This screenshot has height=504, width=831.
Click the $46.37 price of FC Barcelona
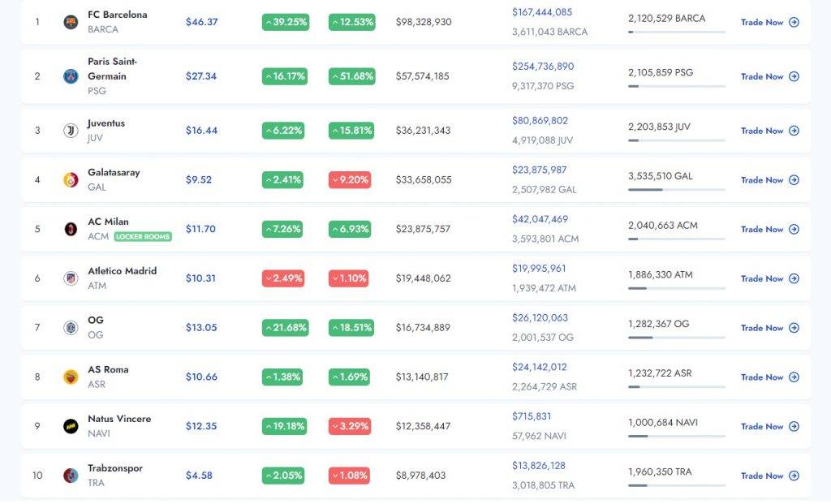(x=201, y=22)
